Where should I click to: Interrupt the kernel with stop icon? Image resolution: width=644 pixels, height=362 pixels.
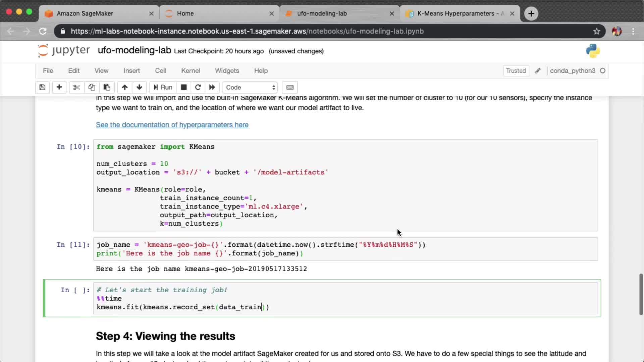click(183, 87)
